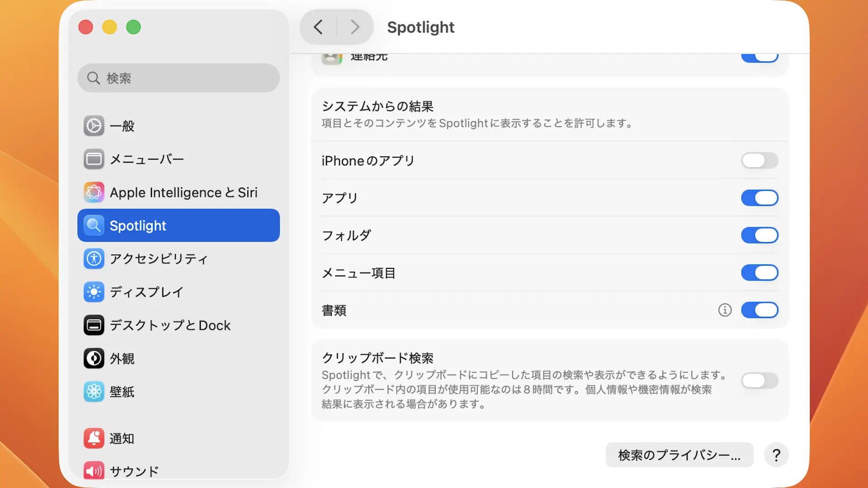Click the question mark help button
Viewport: 868px width, 488px height.
[x=776, y=455]
